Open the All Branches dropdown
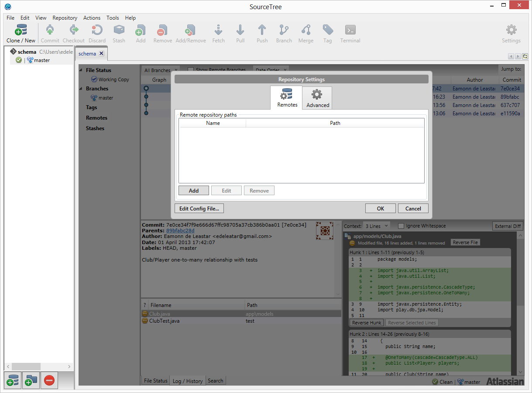Screen dimensions: 532x393 click(161, 70)
